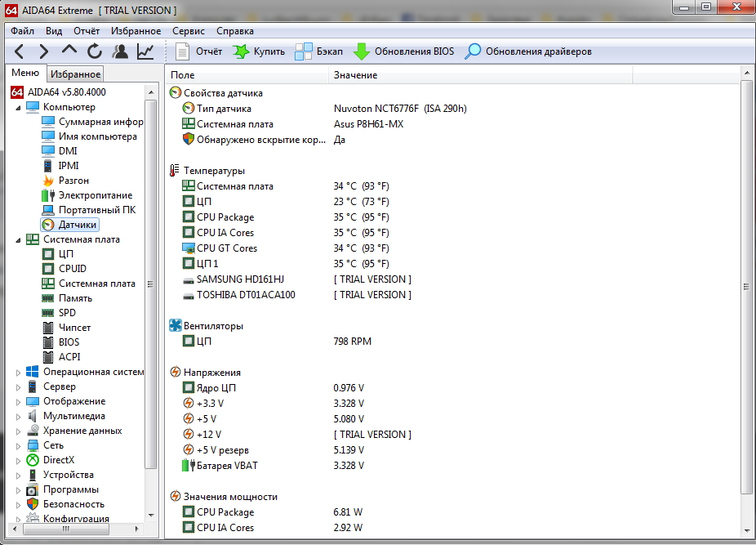Go up one level with Up arrow
Image resolution: width=756 pixels, height=545 pixels.
tap(69, 51)
